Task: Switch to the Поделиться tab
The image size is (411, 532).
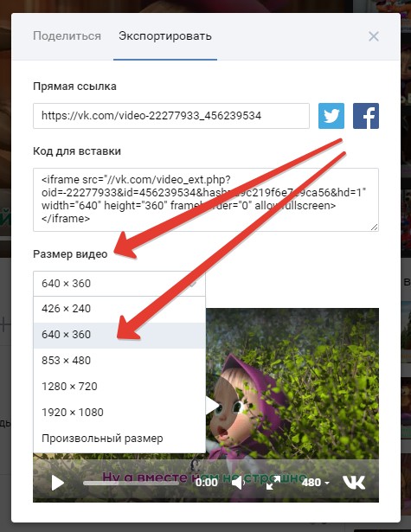Action: coord(67,36)
